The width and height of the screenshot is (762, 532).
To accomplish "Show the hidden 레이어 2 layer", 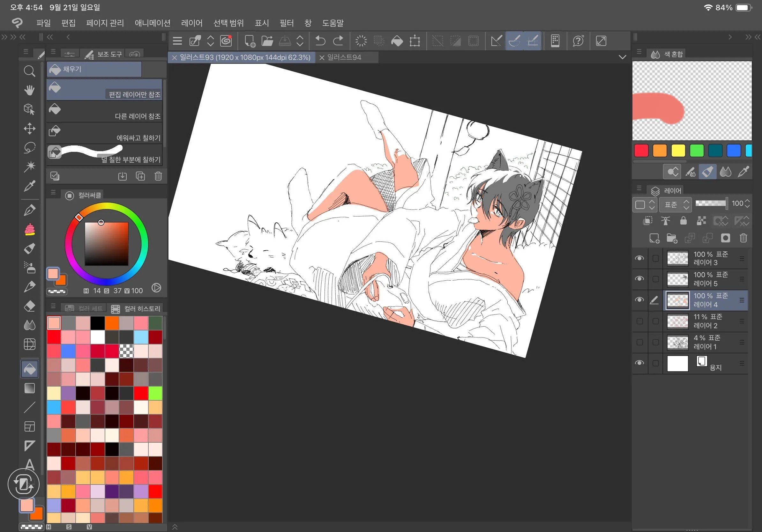I will tap(639, 321).
